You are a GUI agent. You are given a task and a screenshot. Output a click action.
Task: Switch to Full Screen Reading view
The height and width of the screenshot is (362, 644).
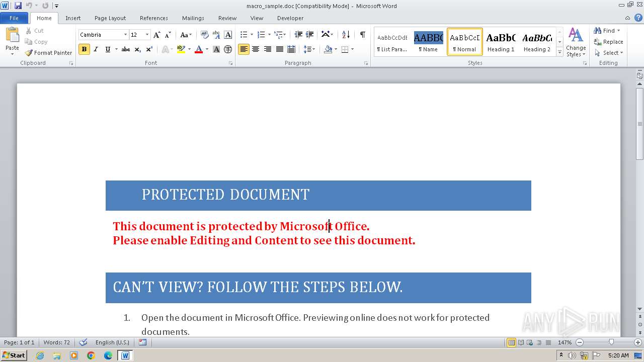520,342
